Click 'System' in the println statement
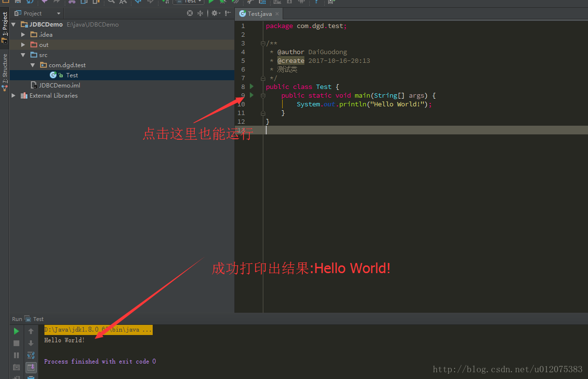Viewport: 588px width, 379px height. [308, 104]
